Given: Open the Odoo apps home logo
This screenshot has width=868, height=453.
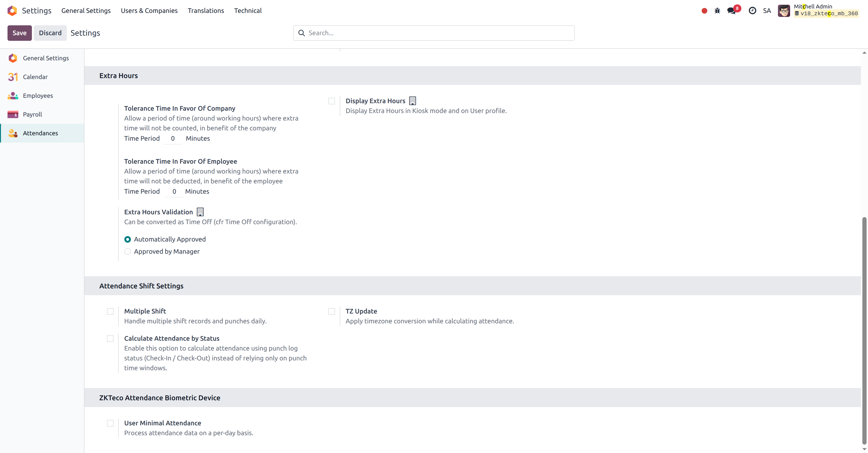Looking at the screenshot, I should click(12, 11).
